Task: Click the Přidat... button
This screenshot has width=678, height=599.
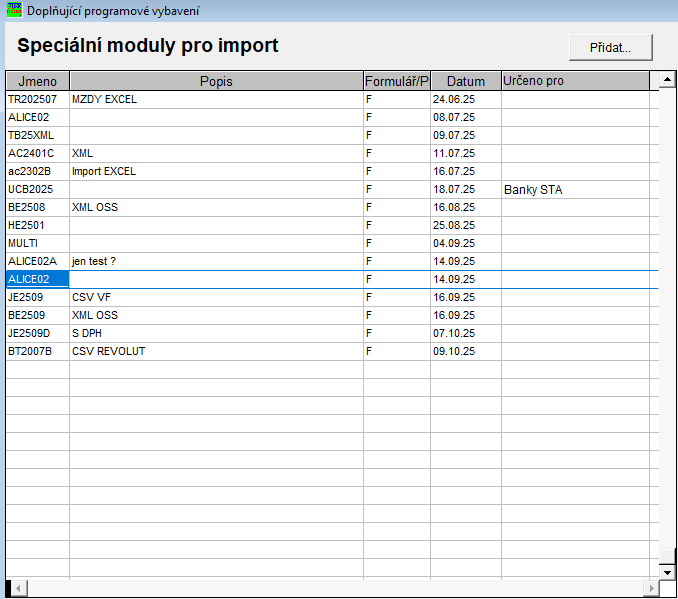Action: click(x=610, y=47)
